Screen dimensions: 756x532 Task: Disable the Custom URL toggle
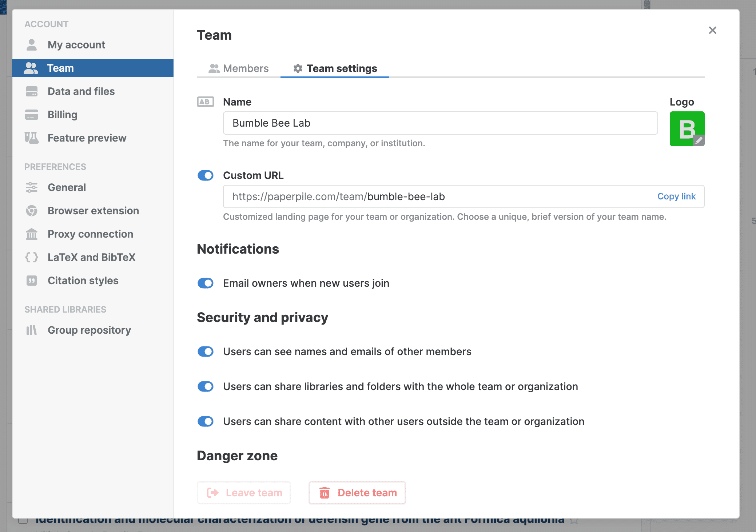point(206,175)
